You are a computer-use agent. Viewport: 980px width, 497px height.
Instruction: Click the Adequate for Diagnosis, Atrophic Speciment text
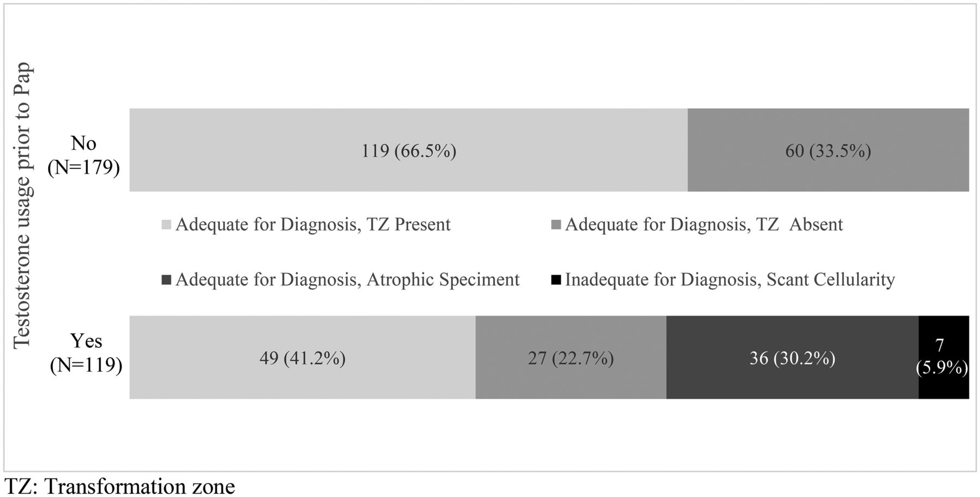coord(347,280)
